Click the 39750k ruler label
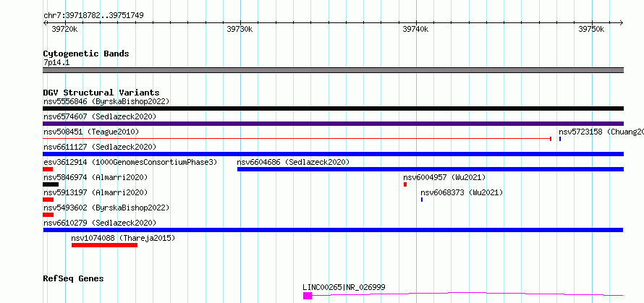Image resolution: width=644 pixels, height=303 pixels. point(591,29)
